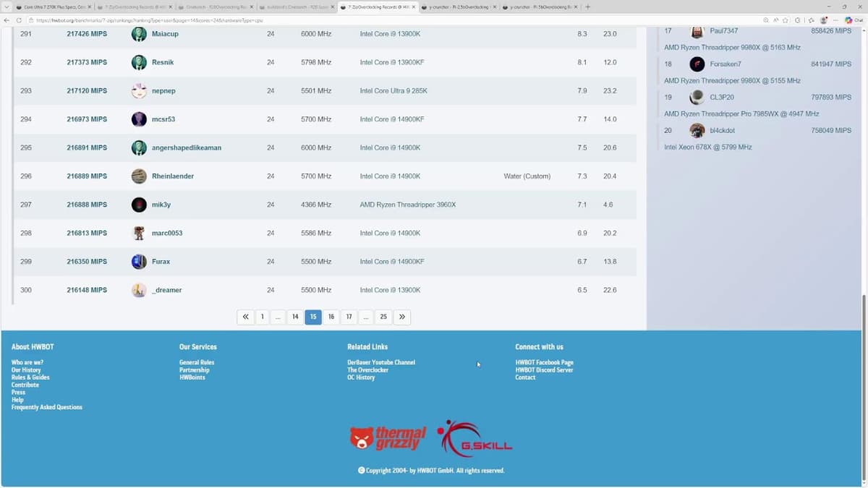Go to pagination page 14
The image size is (868, 488).
(295, 317)
